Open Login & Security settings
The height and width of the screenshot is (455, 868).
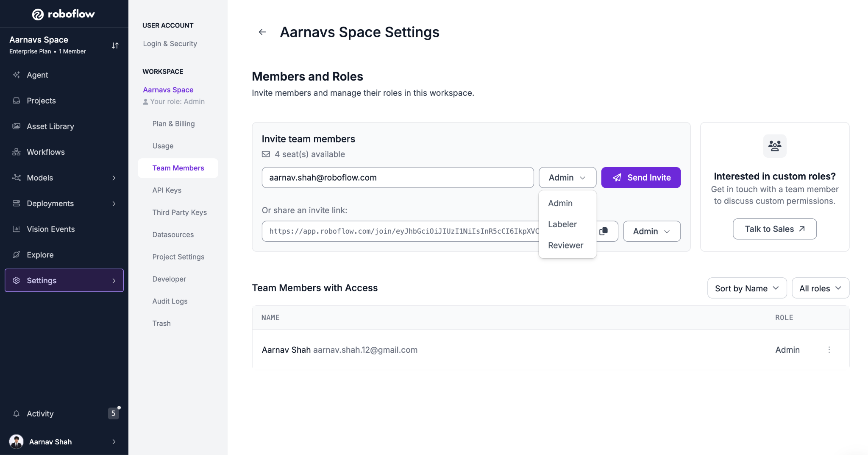coord(170,44)
